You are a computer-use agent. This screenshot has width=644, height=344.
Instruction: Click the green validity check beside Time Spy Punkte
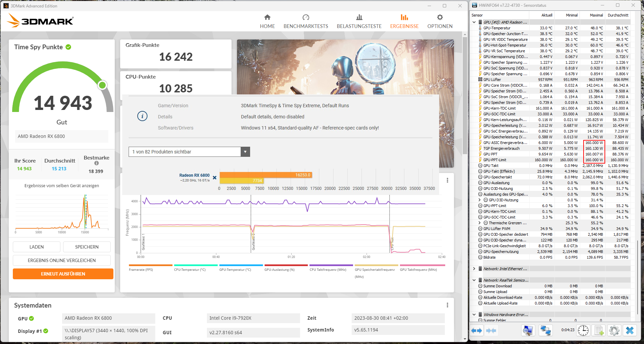click(x=69, y=47)
